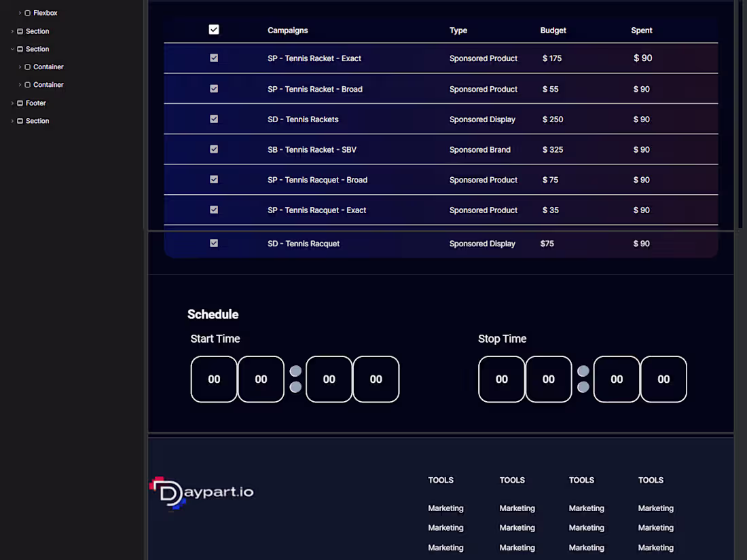747x560 pixels.
Task: Click a Marketing link under the last TOOLS column
Action: pyautogui.click(x=655, y=508)
